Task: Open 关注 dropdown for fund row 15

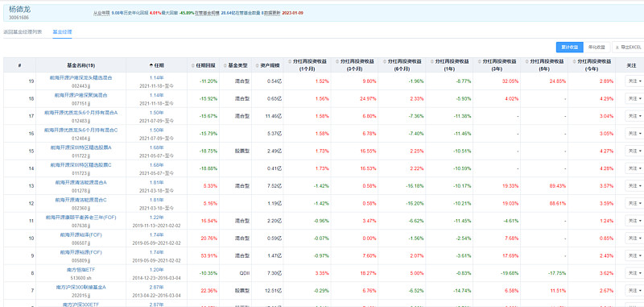Action: (x=634, y=151)
